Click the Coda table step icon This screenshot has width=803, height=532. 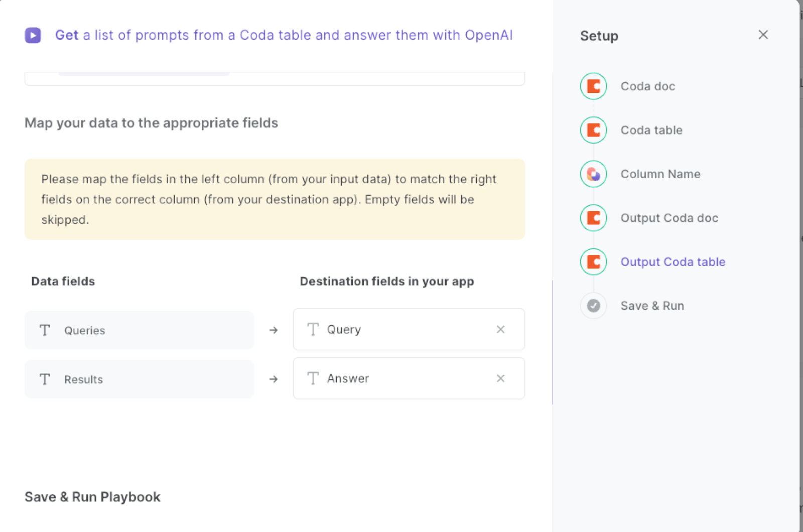click(594, 130)
